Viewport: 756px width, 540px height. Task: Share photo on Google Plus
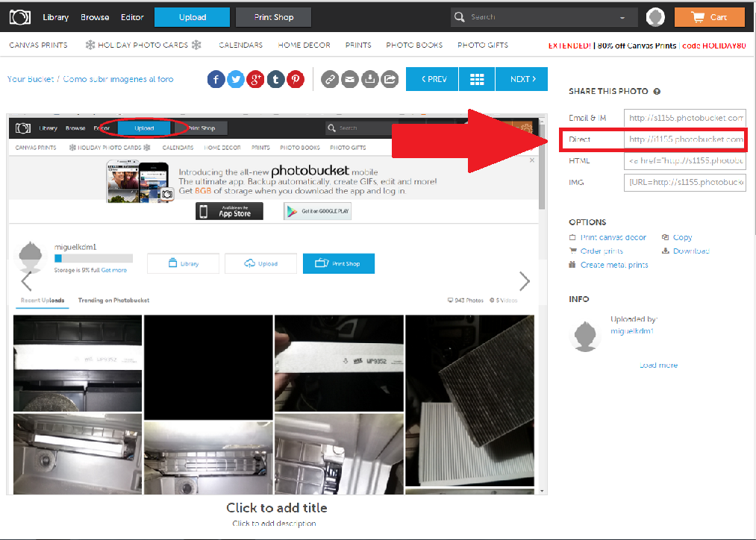click(255, 79)
